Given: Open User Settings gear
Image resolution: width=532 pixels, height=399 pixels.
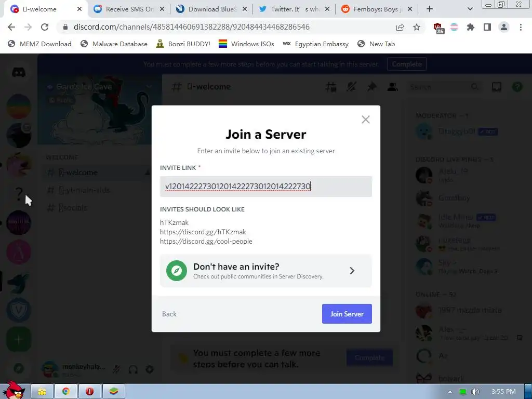Looking at the screenshot, I should coord(150,369).
